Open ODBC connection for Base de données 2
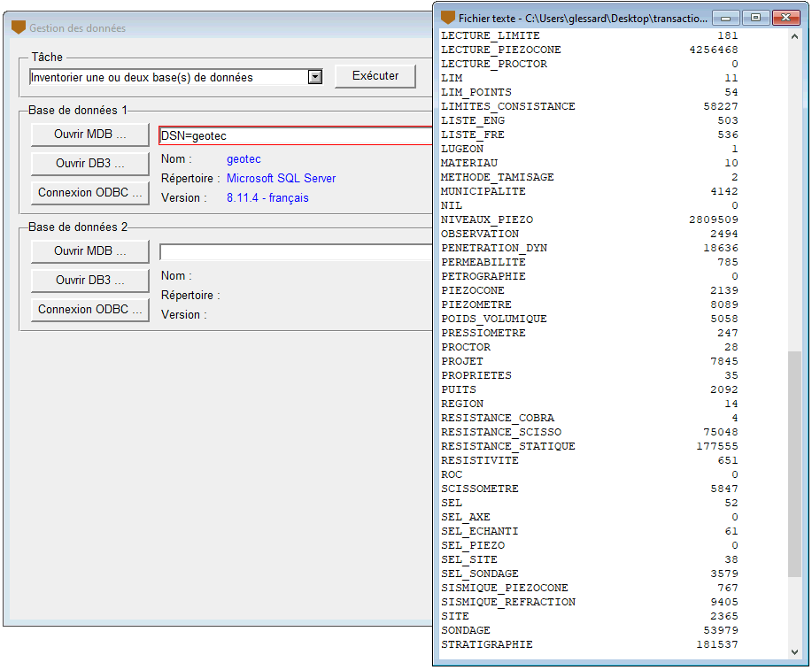This screenshot has height=670, width=812. 90,310
